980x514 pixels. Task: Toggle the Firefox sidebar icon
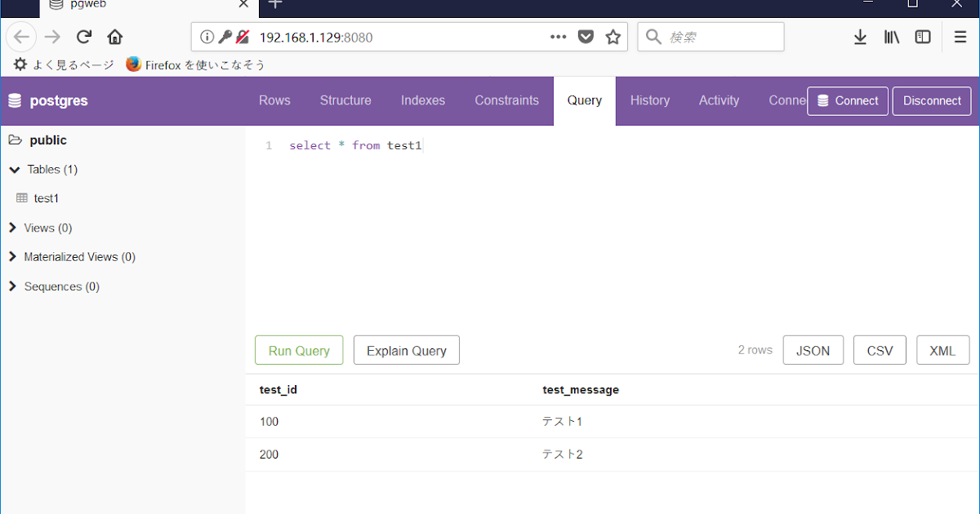923,37
